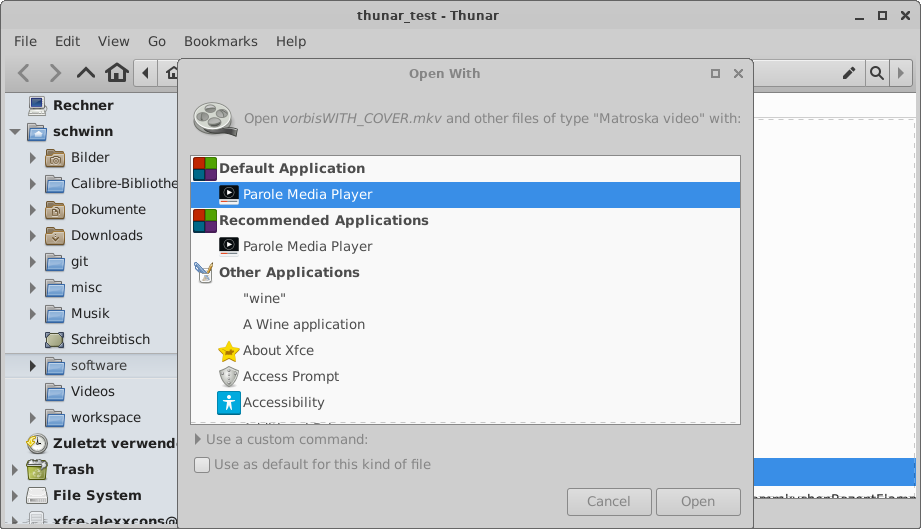Click the path bar scroll-left arrow

(x=145, y=73)
